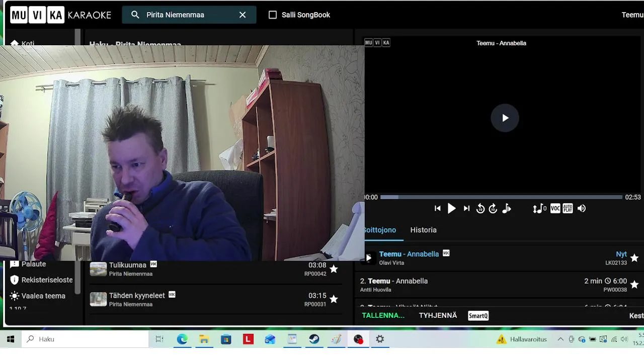
Task: Jump forward 10 seconds
Action: coord(493,209)
